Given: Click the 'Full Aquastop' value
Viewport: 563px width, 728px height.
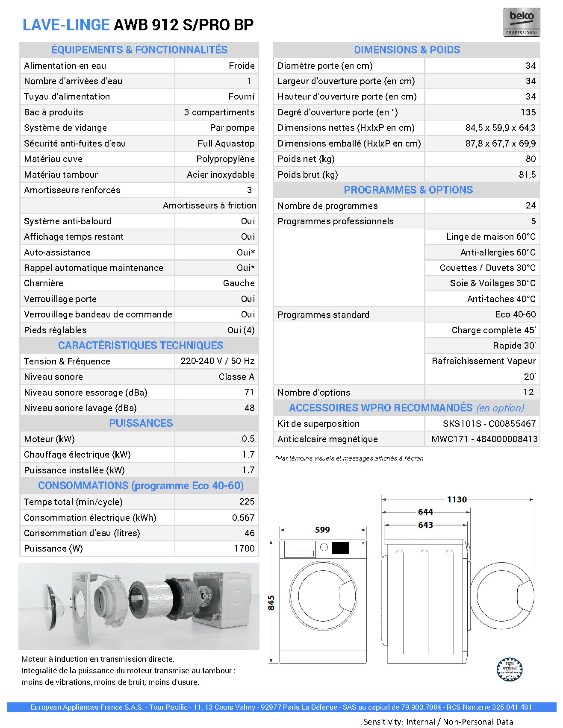Looking at the screenshot, I should point(226,144).
